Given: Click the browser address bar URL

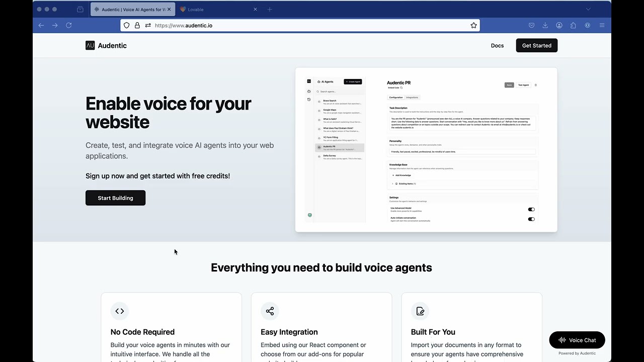Looking at the screenshot, I should 184,25.
